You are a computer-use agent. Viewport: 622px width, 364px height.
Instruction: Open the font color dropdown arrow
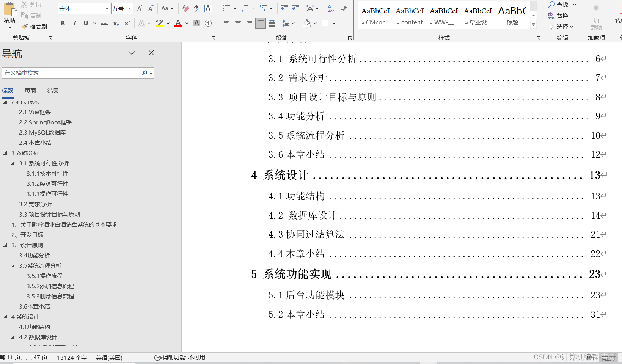187,24
